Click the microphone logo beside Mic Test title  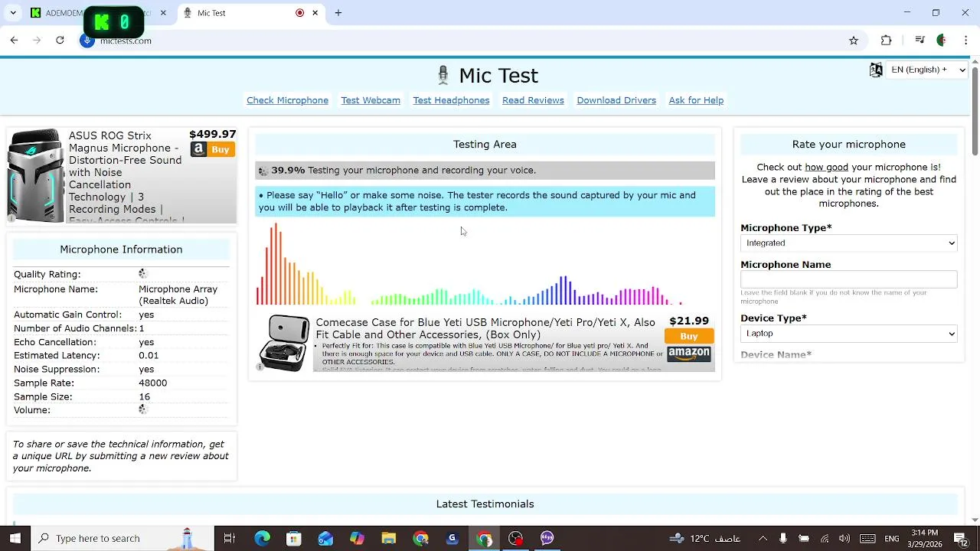(443, 75)
